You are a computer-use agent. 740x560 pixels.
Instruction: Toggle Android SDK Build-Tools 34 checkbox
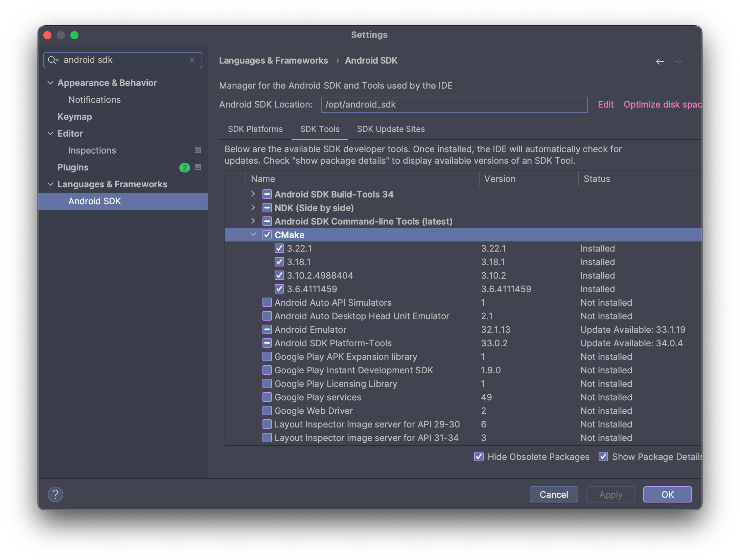point(267,194)
